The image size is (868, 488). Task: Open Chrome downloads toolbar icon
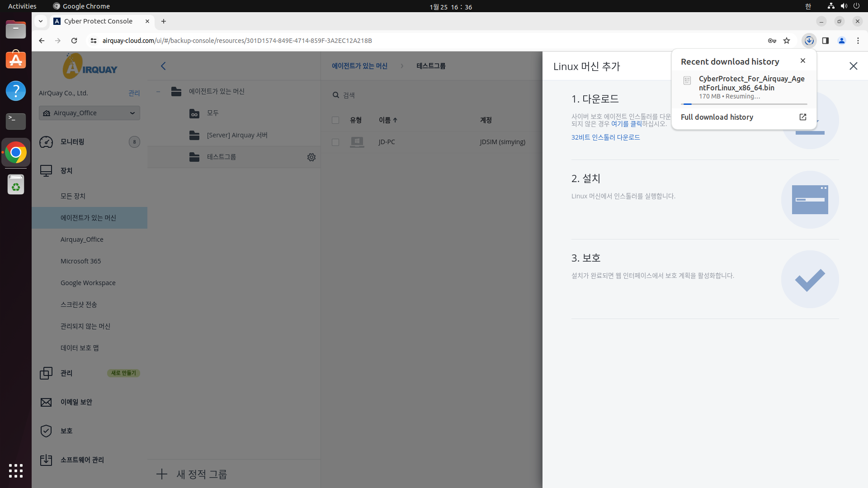point(809,41)
